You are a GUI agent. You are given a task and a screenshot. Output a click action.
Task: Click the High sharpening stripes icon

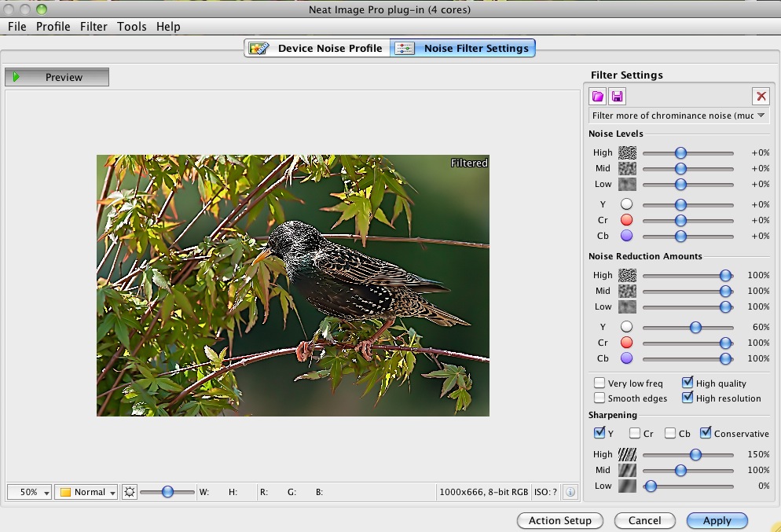[627, 454]
